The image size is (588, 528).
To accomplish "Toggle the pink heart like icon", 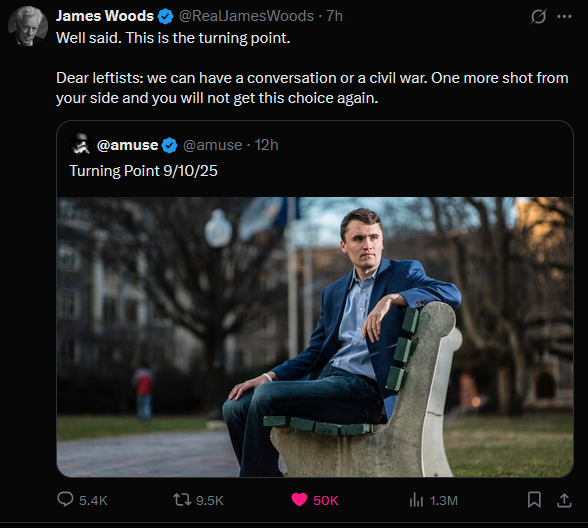I will click(299, 500).
